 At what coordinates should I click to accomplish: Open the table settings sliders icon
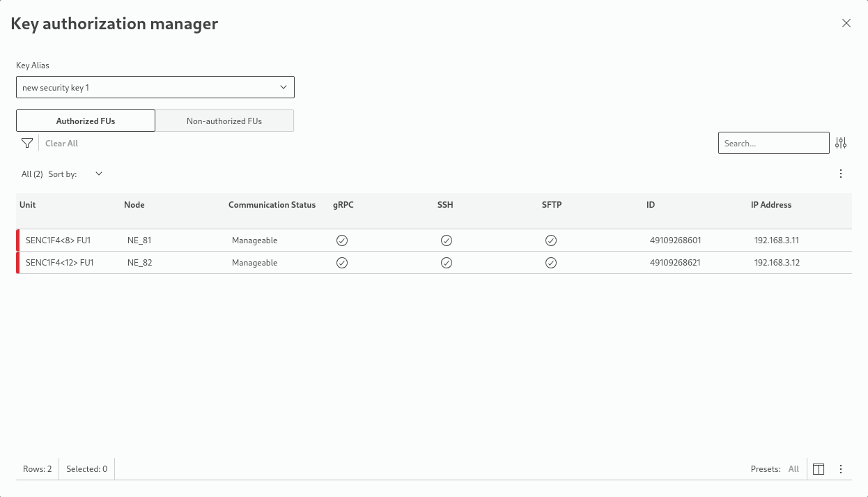pyautogui.click(x=841, y=143)
